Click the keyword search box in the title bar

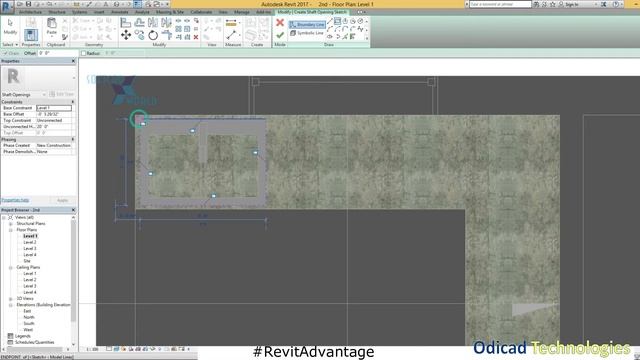[x=500, y=4]
